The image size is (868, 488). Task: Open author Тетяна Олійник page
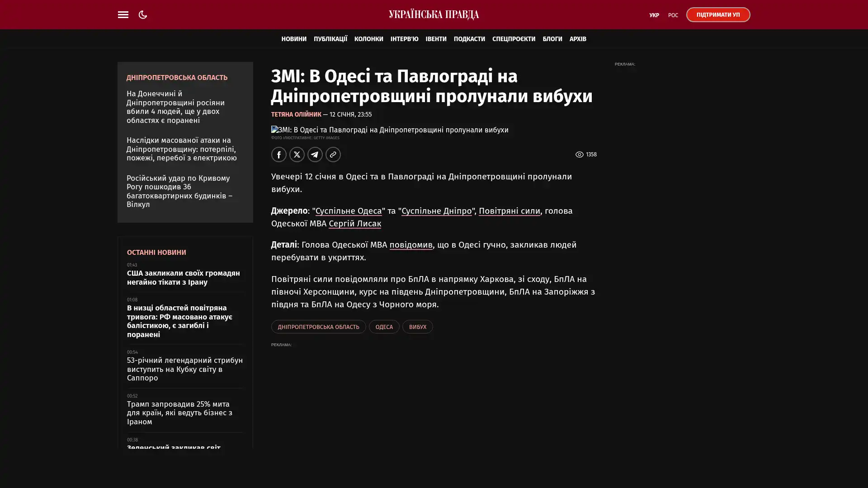point(296,114)
